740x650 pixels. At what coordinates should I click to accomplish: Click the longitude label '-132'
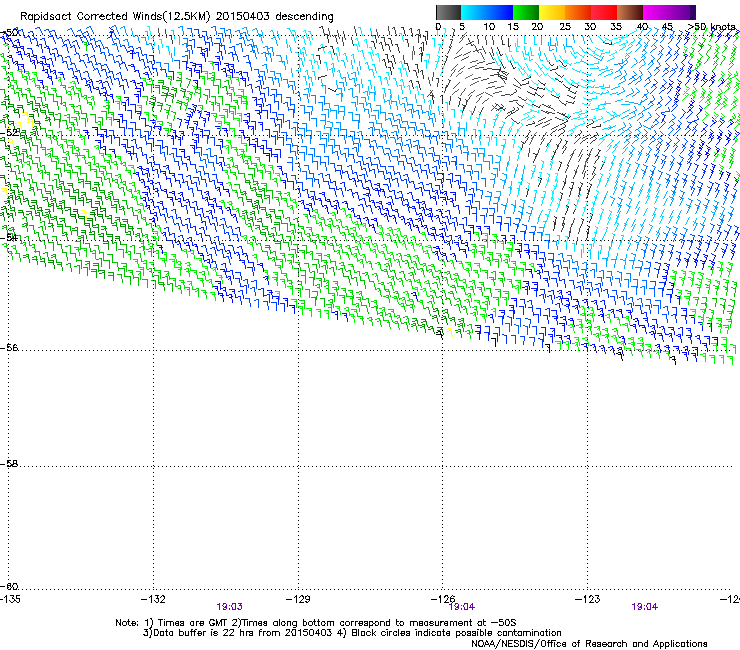[x=153, y=599]
